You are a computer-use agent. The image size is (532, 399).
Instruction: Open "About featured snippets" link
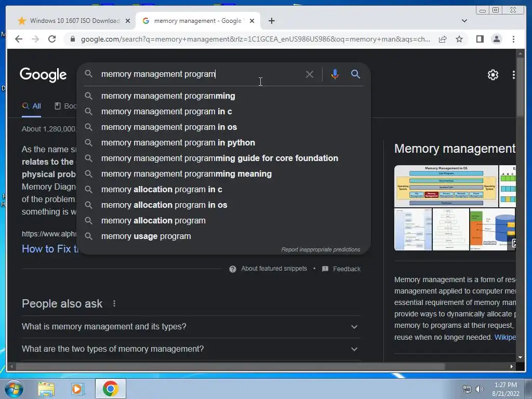[274, 269]
